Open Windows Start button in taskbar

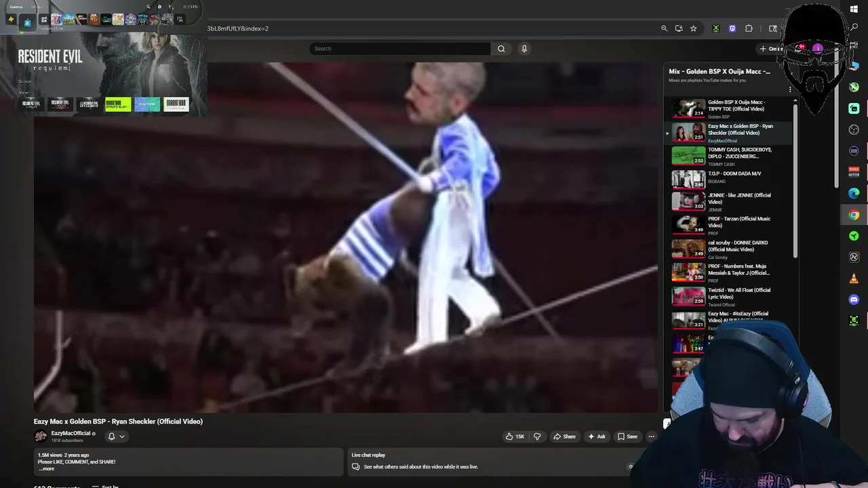tap(854, 9)
